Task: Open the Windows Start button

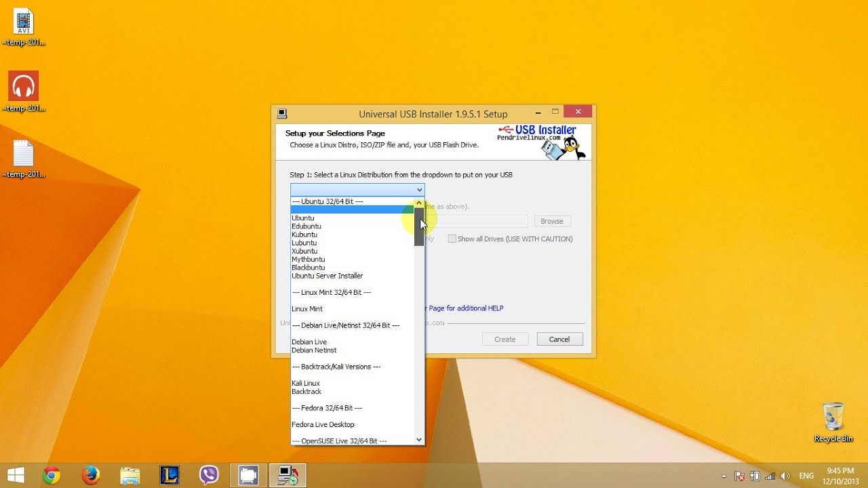Action: pos(15,475)
